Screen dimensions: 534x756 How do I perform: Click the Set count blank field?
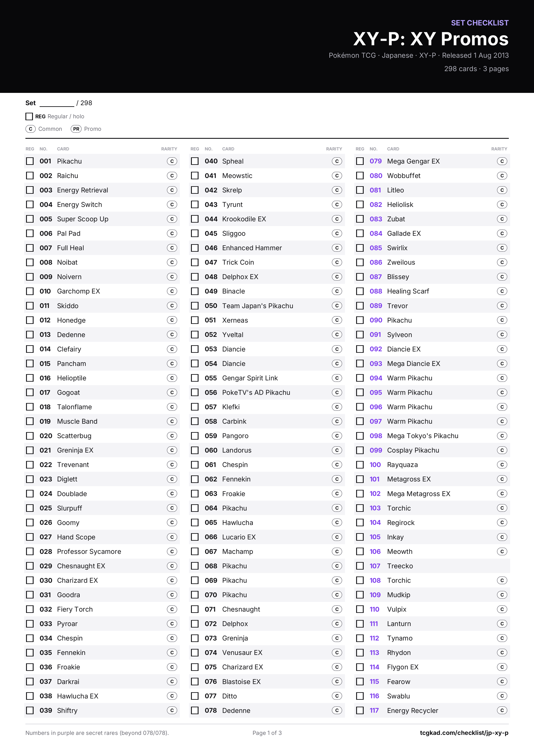click(x=57, y=103)
